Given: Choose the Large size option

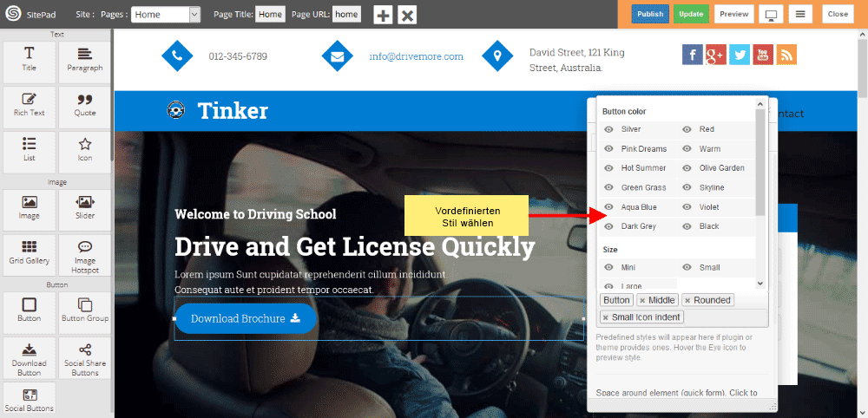Looking at the screenshot, I should pos(632,286).
